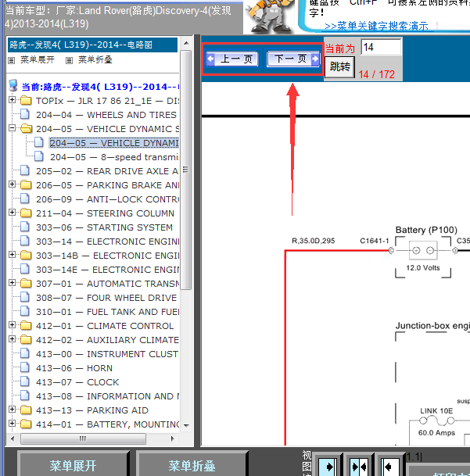This screenshot has width=470, height=476.
Task: Click the LINK 10E fuse label
Action: pos(436,410)
